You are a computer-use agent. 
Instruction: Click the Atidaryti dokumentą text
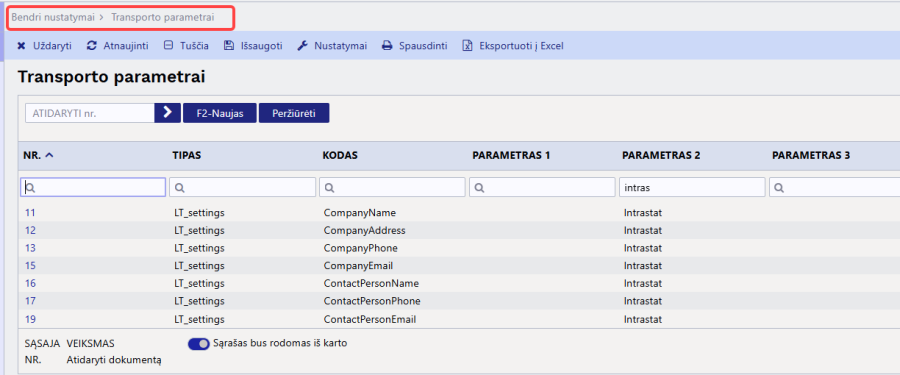click(114, 361)
